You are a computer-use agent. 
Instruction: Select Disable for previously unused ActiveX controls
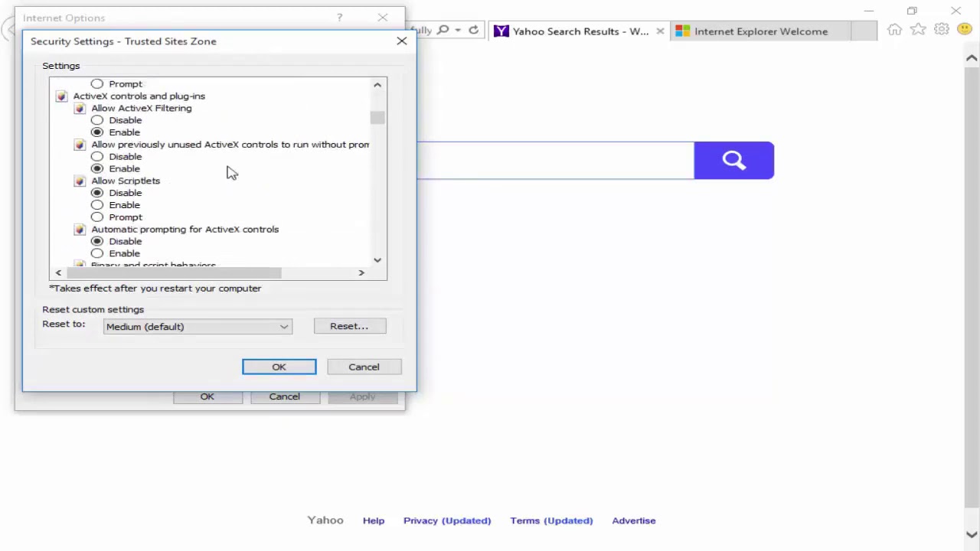coord(97,157)
